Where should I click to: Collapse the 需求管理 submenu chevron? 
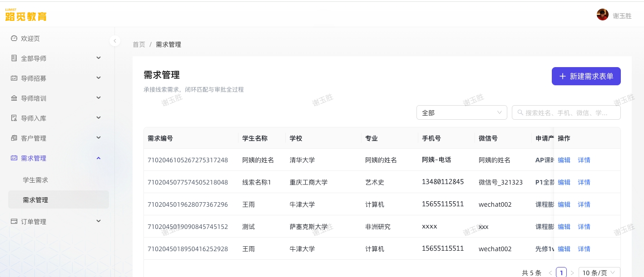coord(99,158)
